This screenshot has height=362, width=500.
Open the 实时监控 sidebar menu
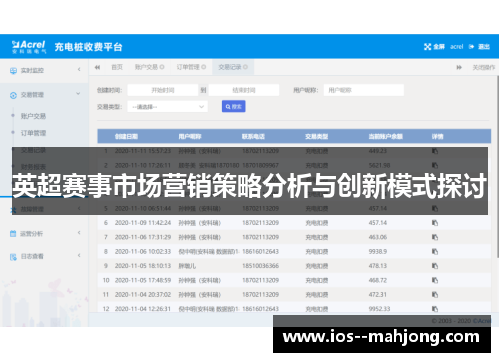(32, 70)
